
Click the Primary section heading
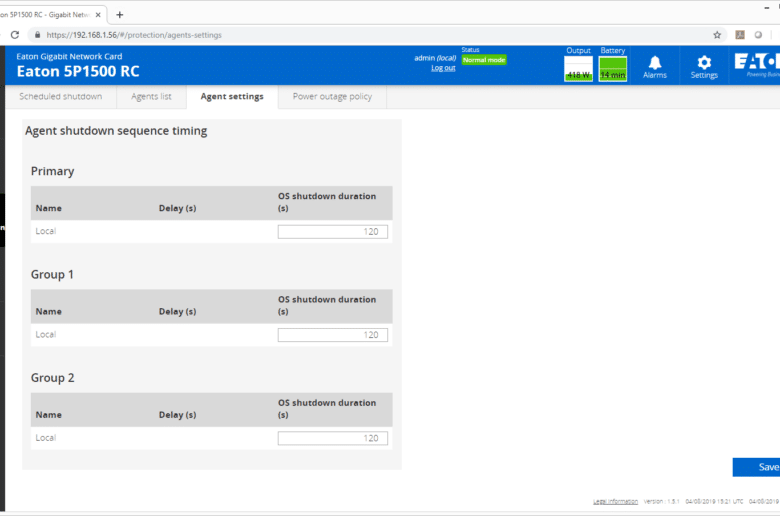tap(52, 171)
